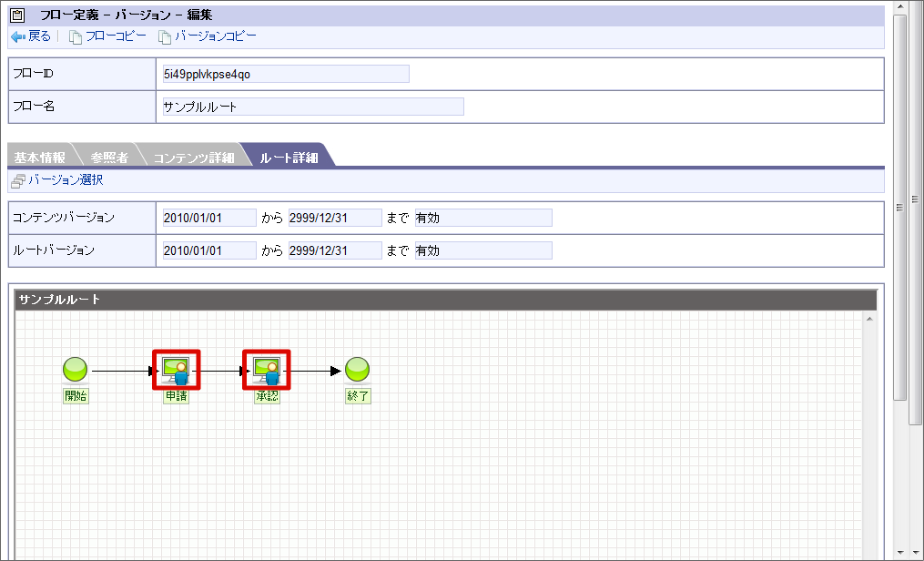Click the page scrollbar up arrow

click(899, 6)
